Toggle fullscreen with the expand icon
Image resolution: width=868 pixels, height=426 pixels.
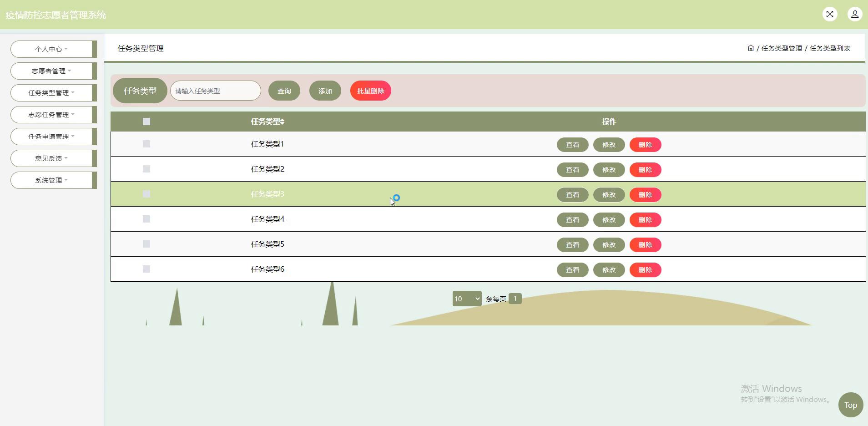(x=830, y=14)
